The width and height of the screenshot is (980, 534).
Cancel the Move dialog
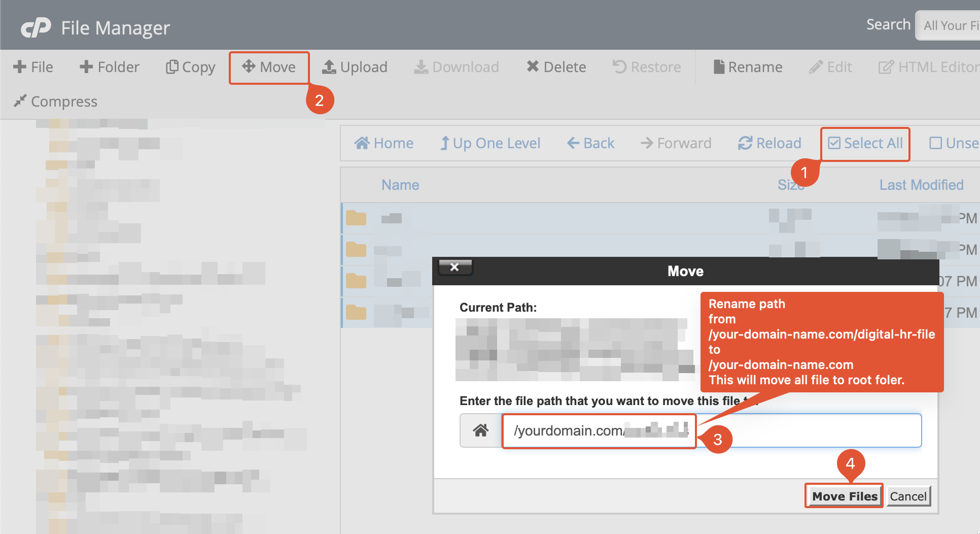click(x=908, y=496)
